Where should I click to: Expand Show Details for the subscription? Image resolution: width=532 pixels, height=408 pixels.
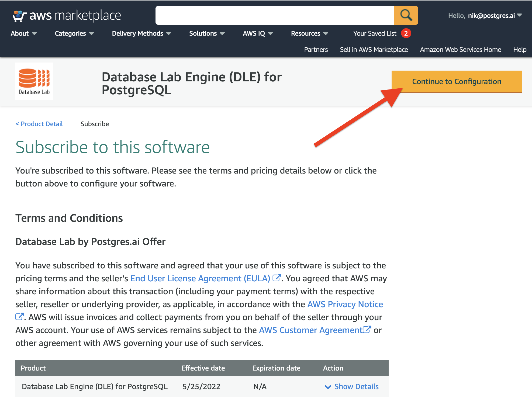coord(352,386)
